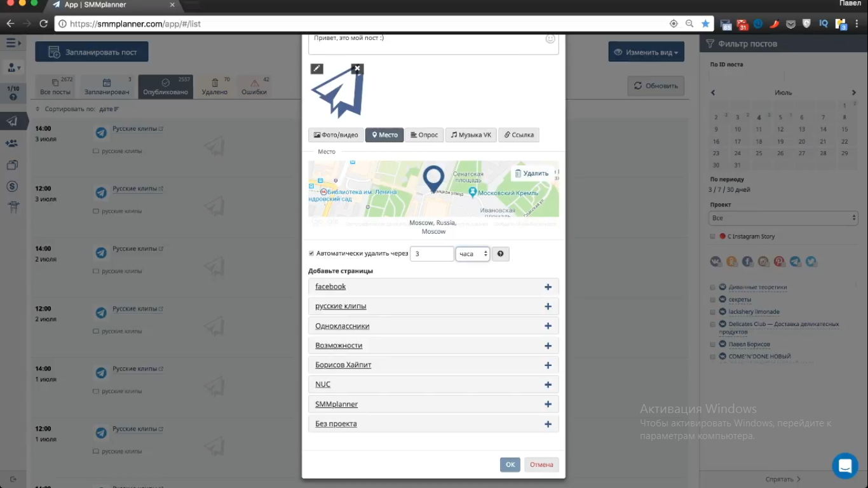The height and width of the screenshot is (488, 868).
Task: Click the logout arrow icon at sidebar bottom
Action: coord(12,479)
